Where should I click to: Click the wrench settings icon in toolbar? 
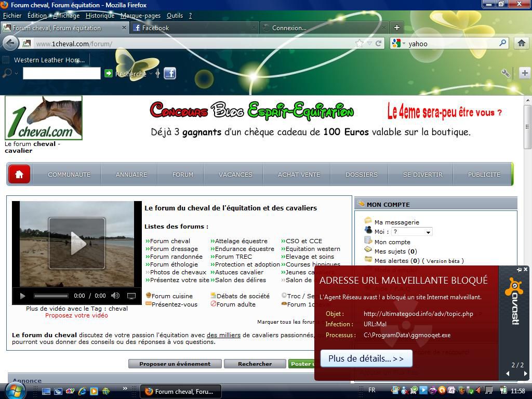(x=505, y=73)
